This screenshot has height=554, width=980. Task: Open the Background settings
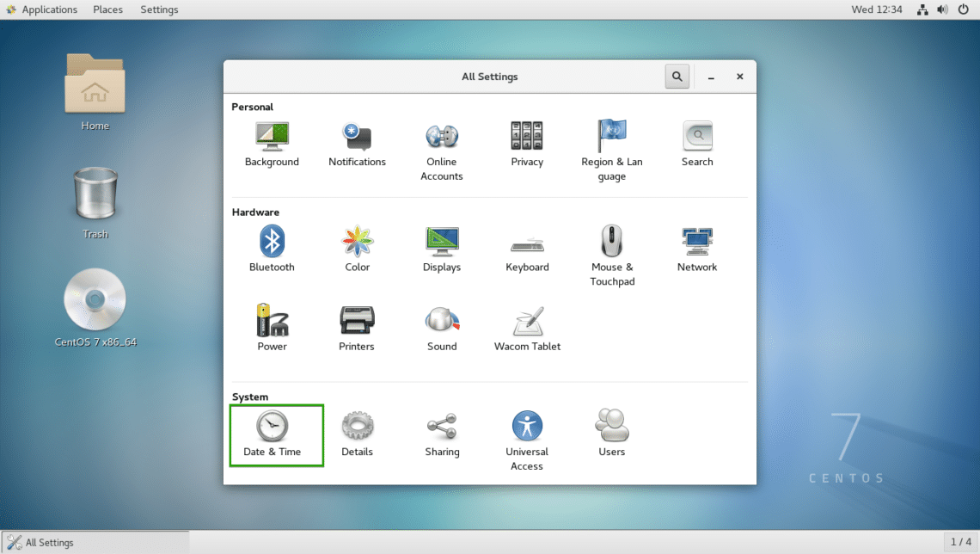(x=272, y=142)
